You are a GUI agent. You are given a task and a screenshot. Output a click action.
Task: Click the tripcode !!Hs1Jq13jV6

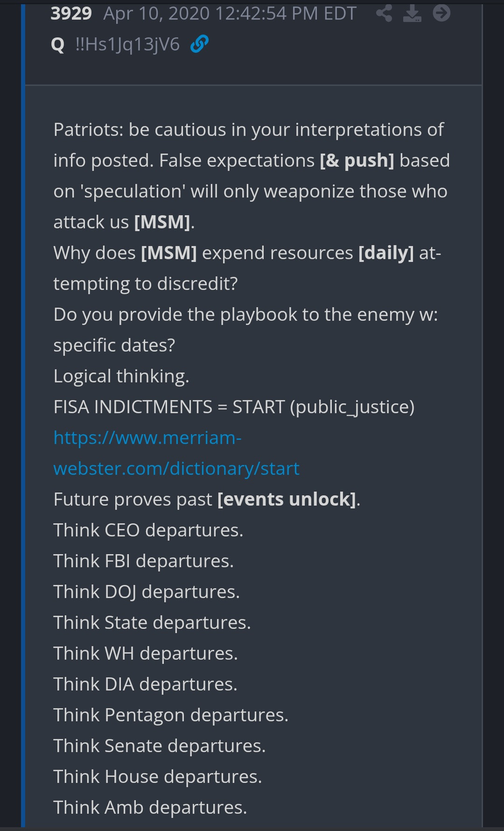coord(127,44)
